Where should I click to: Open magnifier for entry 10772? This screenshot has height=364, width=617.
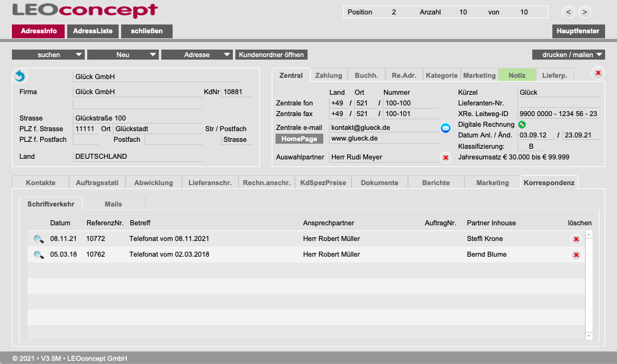click(38, 239)
